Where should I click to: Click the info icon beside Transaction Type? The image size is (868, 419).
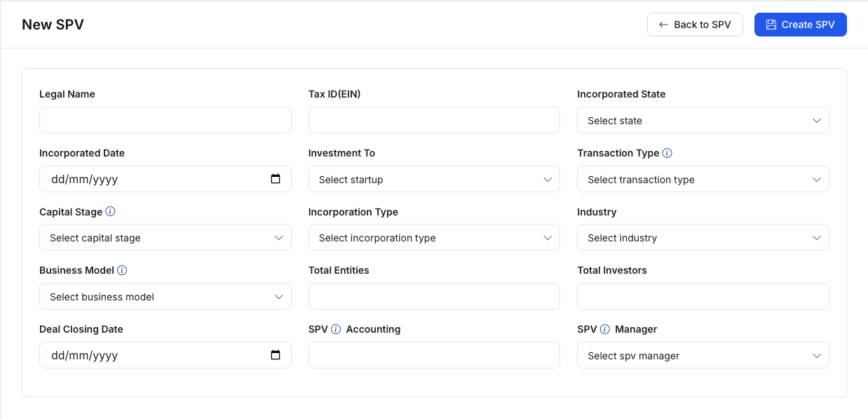point(667,153)
